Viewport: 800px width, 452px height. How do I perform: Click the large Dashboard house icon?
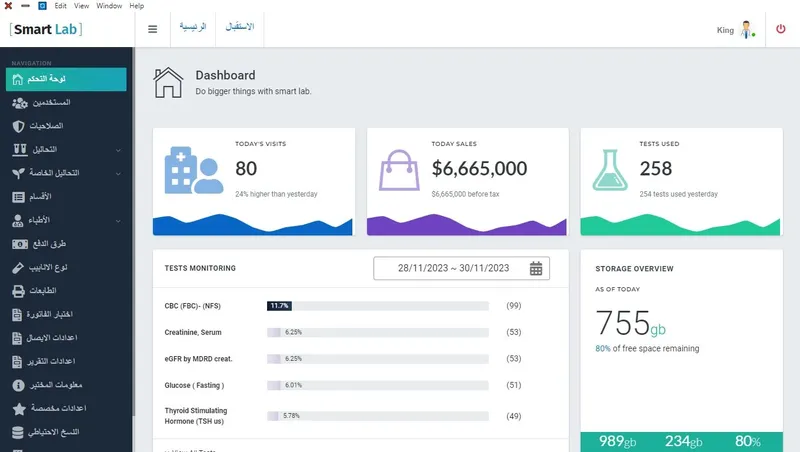pos(168,83)
